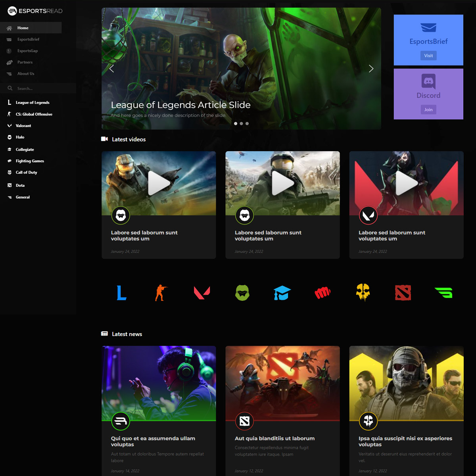Open article 'Aut quia blanditiis ut laborum'

pos(274,438)
